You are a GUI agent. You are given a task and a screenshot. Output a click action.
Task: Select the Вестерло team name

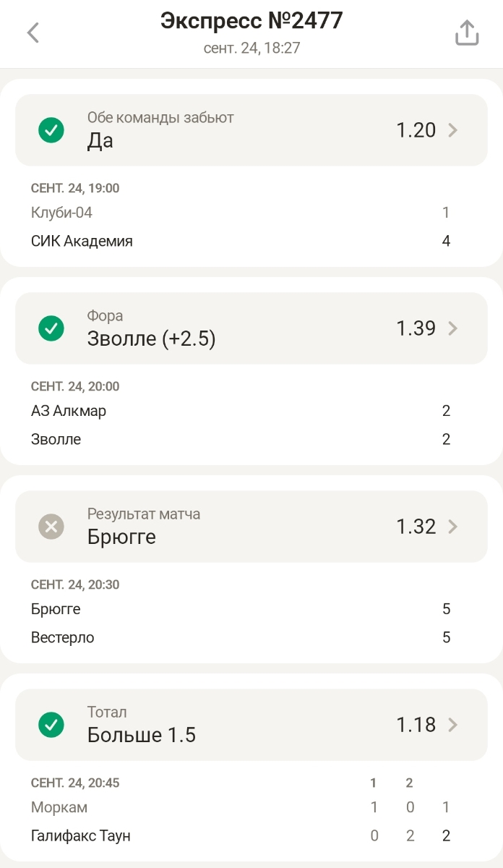click(63, 638)
